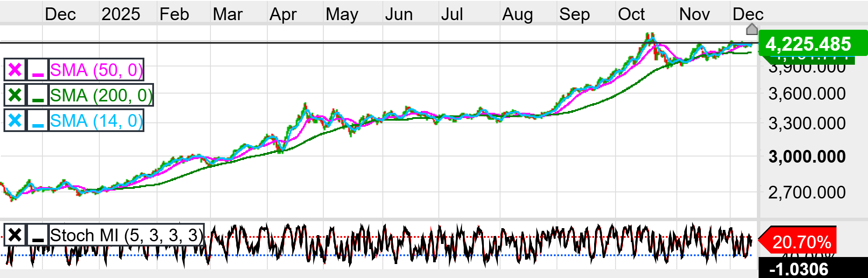Click the Oct label on the time axis
Image resolution: width=868 pixels, height=278 pixels.
point(631,14)
